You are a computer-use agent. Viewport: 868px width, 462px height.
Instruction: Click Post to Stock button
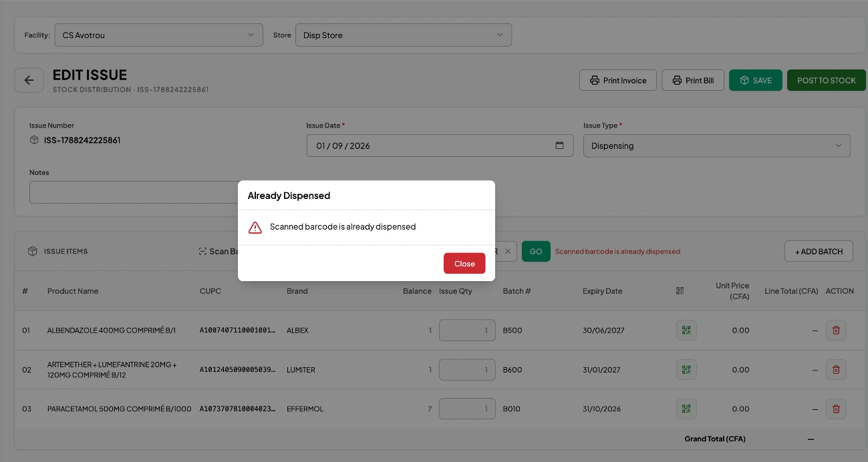click(x=827, y=80)
